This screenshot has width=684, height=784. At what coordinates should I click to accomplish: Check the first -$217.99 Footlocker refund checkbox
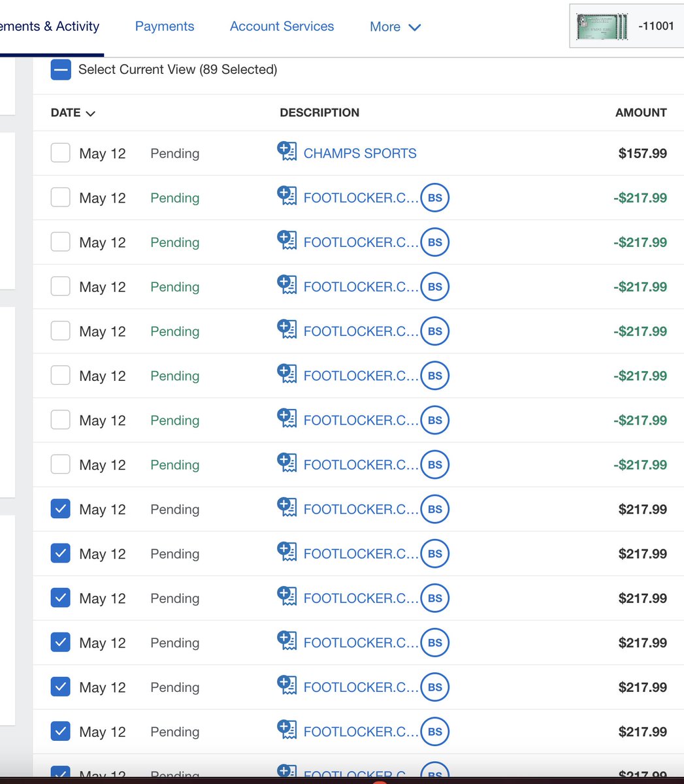coord(61,198)
